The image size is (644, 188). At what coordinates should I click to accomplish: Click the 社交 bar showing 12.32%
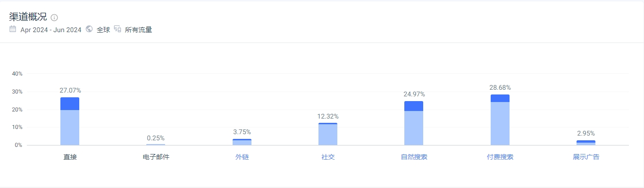pyautogui.click(x=328, y=134)
